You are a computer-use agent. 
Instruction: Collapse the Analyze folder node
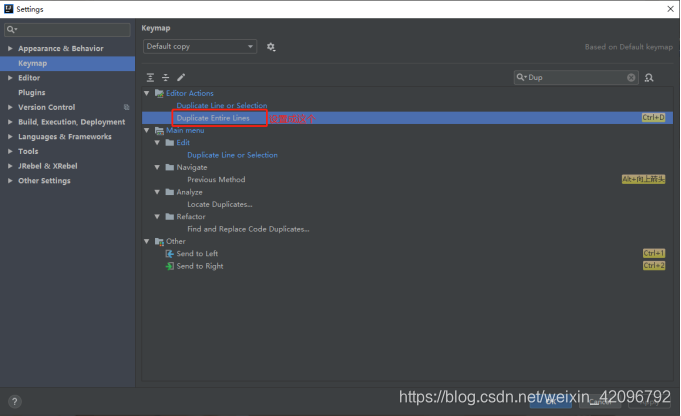[157, 192]
